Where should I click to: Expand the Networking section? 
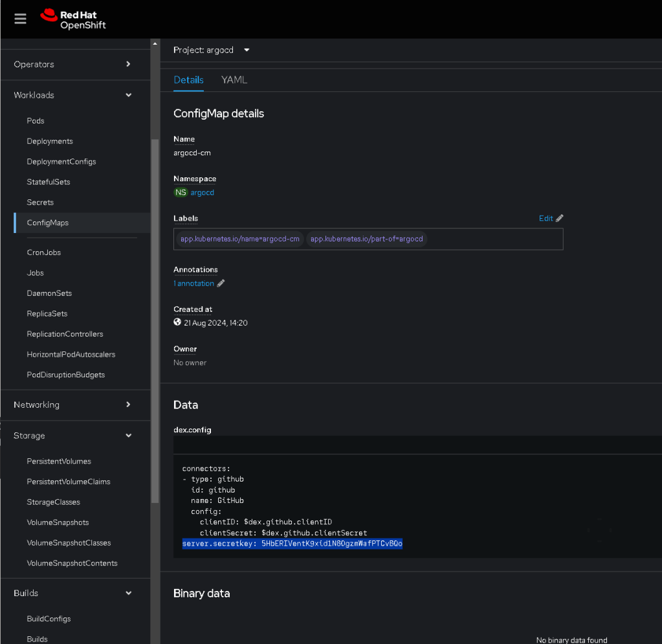(x=75, y=405)
